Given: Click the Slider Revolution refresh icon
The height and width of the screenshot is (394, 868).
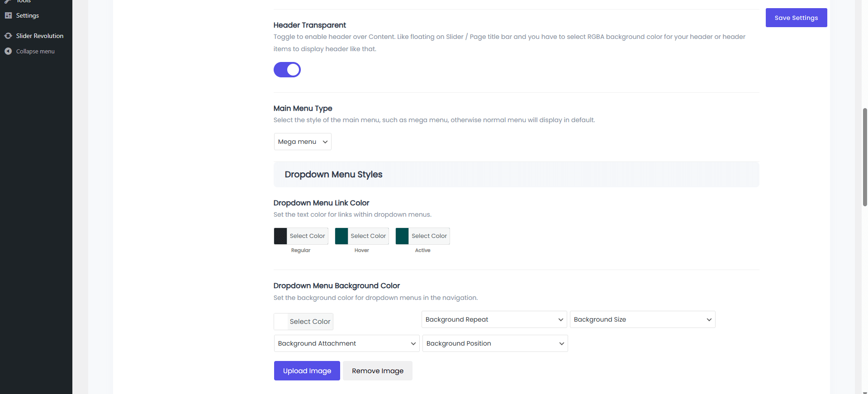Looking at the screenshot, I should click(8, 36).
